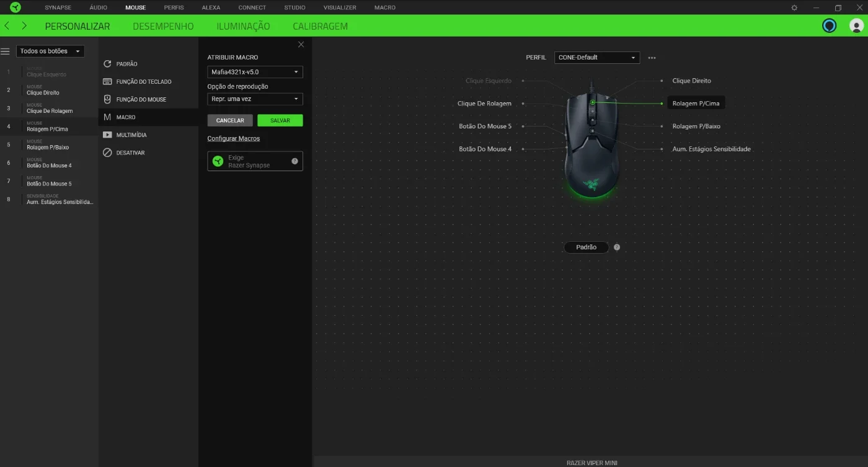The width and height of the screenshot is (868, 467).
Task: Select the Botão Do Mouse 4 list entry
Action: click(49, 163)
